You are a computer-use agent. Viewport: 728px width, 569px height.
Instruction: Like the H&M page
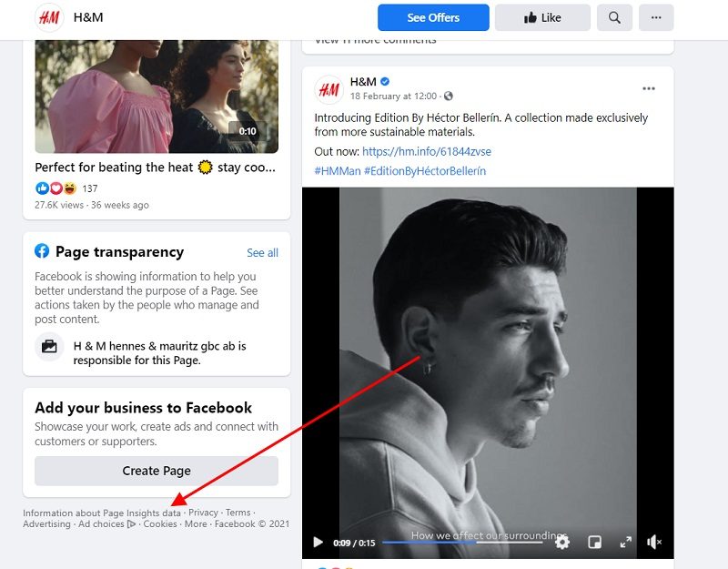542,17
